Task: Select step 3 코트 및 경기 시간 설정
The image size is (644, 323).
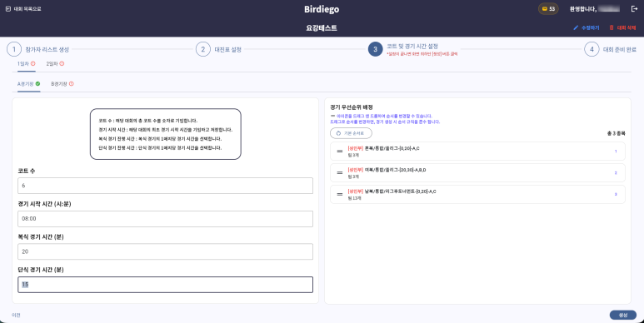Action: pos(412,50)
